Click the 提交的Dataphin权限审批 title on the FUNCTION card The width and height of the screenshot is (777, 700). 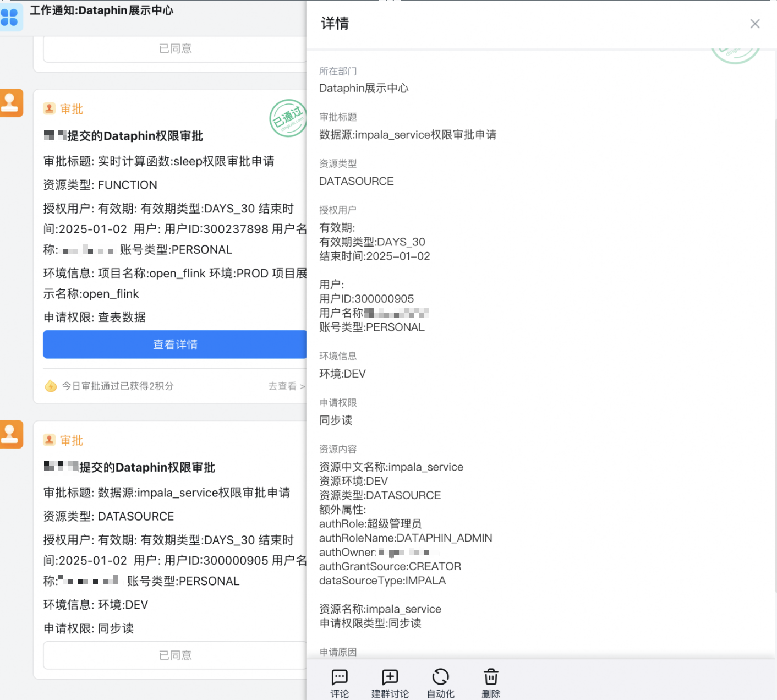point(135,136)
